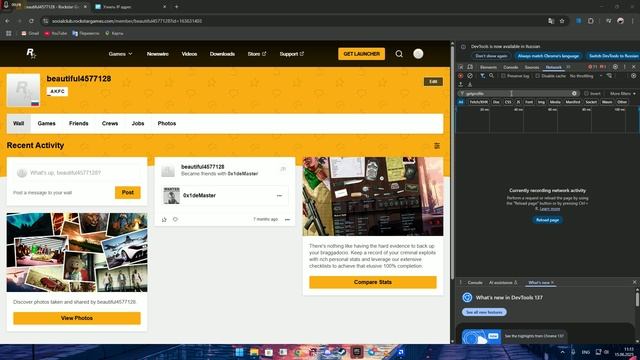Switch to the Friends profile tab
Image resolution: width=640 pixels, height=360 pixels.
pyautogui.click(x=79, y=123)
